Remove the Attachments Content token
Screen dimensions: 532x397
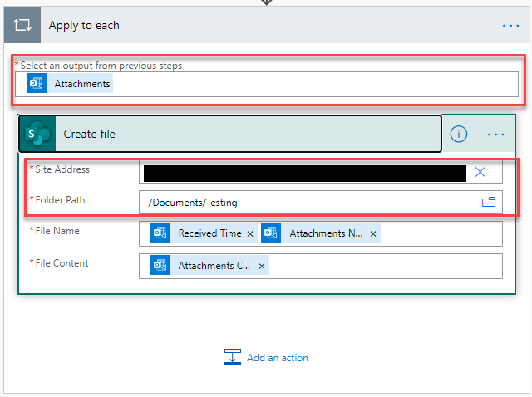tap(262, 266)
